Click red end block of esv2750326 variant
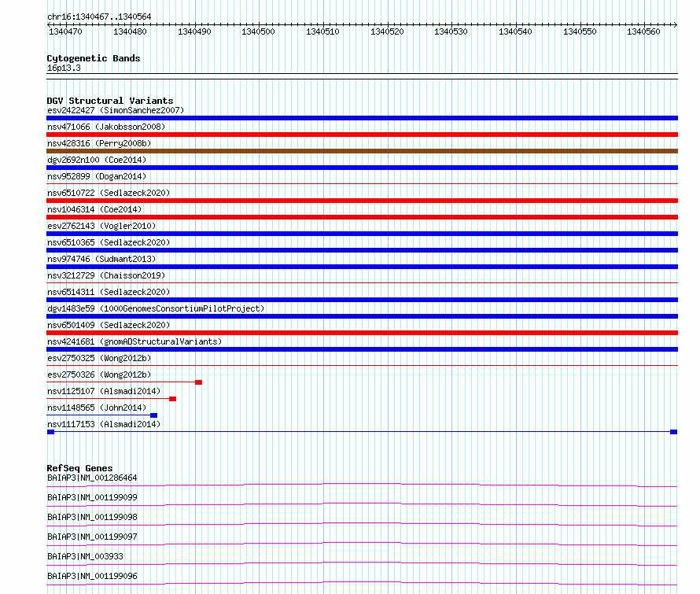Image resolution: width=700 pixels, height=594 pixels. [199, 382]
